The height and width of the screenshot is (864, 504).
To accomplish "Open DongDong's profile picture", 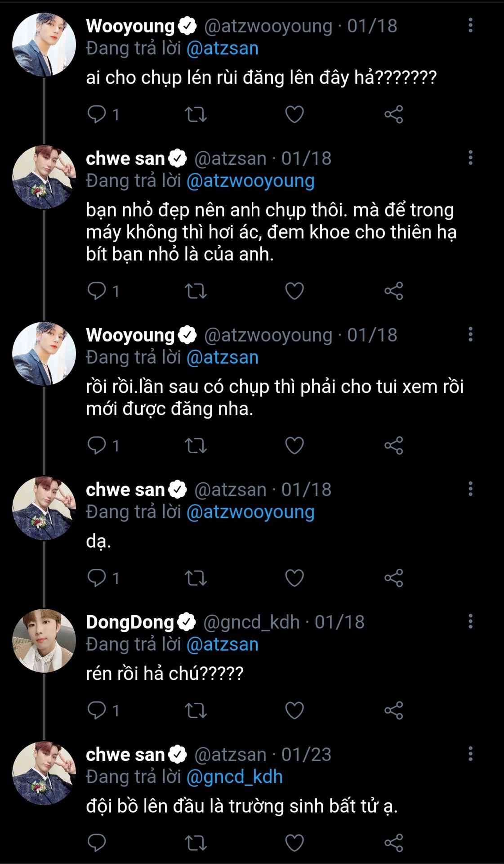I will pyautogui.click(x=44, y=641).
